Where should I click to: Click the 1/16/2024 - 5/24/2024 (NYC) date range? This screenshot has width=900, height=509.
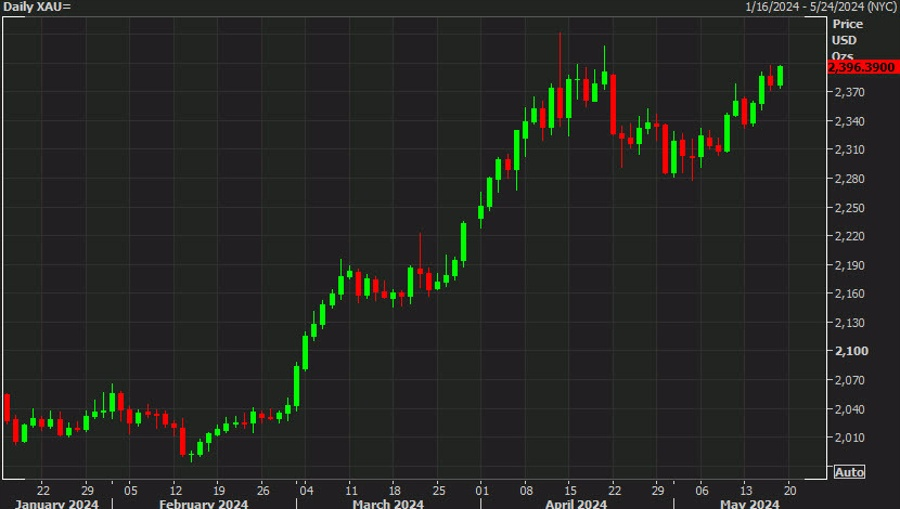[821, 7]
